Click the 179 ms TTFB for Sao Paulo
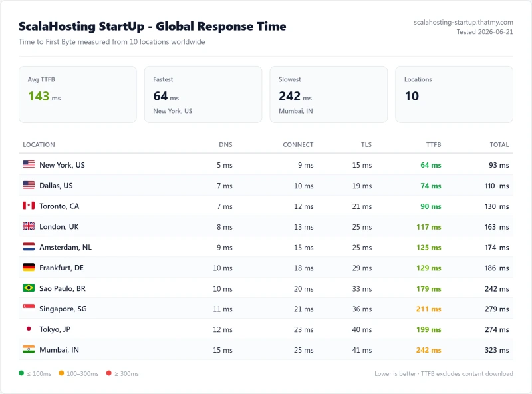 coord(429,288)
